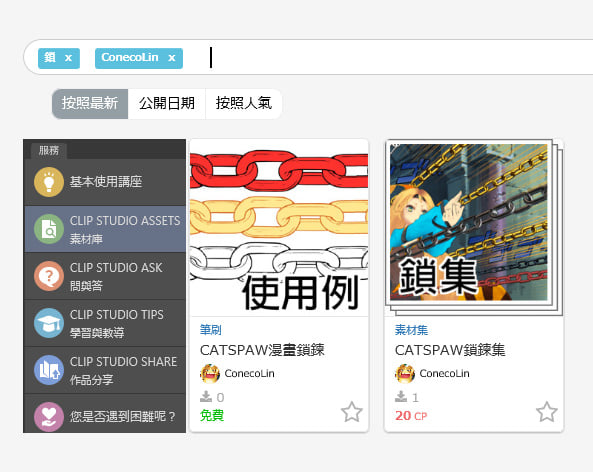
Task: Open CLIP STUDIO ASK 問與答
Action: (x=105, y=276)
